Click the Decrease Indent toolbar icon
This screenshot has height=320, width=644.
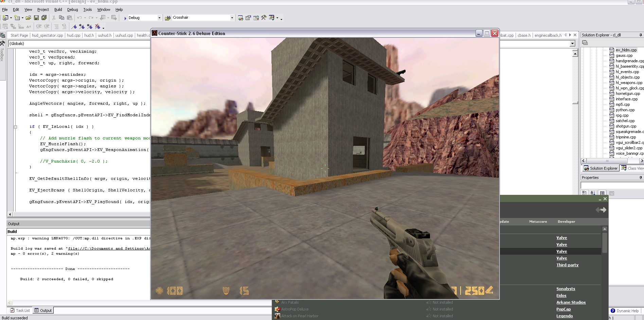pos(39,27)
